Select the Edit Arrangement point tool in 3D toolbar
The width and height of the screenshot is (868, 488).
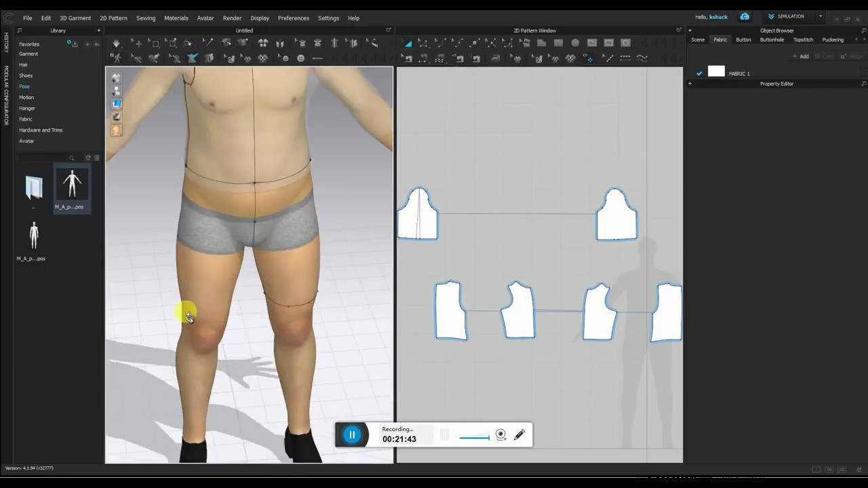pos(208,43)
